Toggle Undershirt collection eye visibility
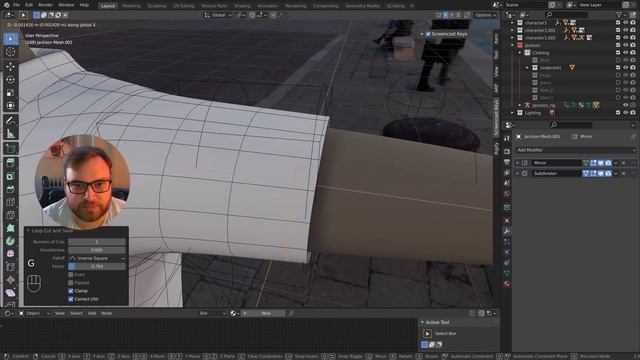The width and height of the screenshot is (640, 360). tap(625, 68)
